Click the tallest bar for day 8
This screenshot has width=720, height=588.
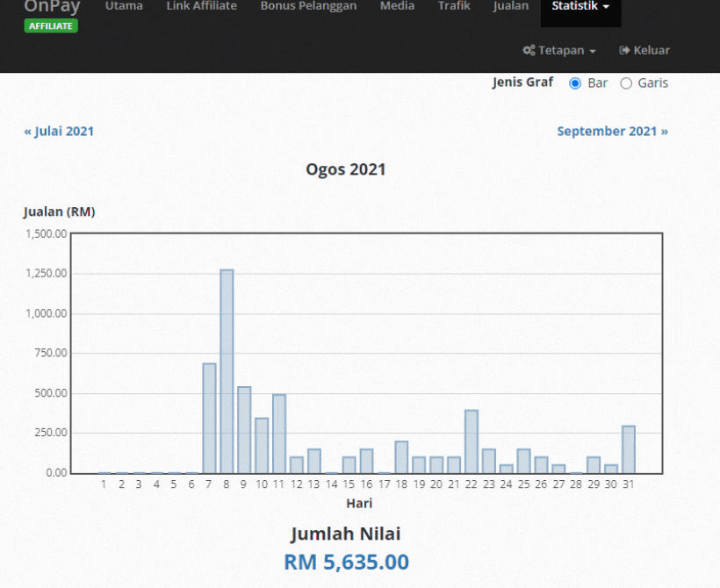click(x=227, y=371)
